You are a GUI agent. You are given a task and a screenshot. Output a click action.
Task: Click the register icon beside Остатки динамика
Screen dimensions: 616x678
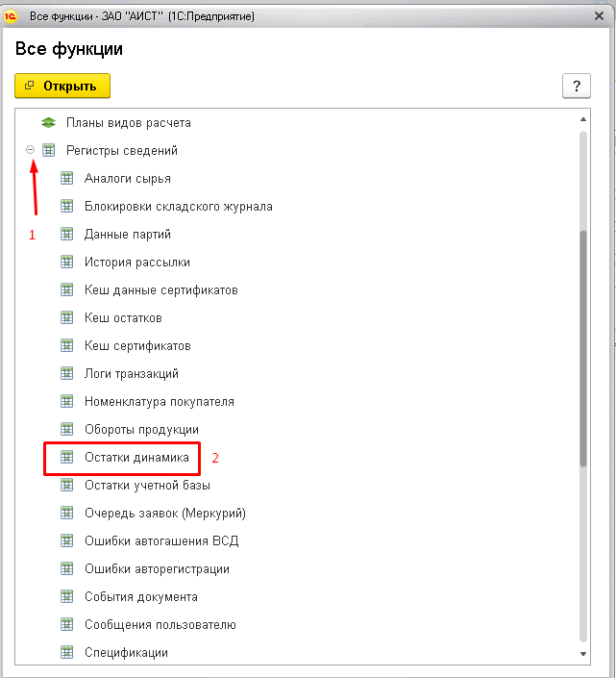click(x=66, y=457)
